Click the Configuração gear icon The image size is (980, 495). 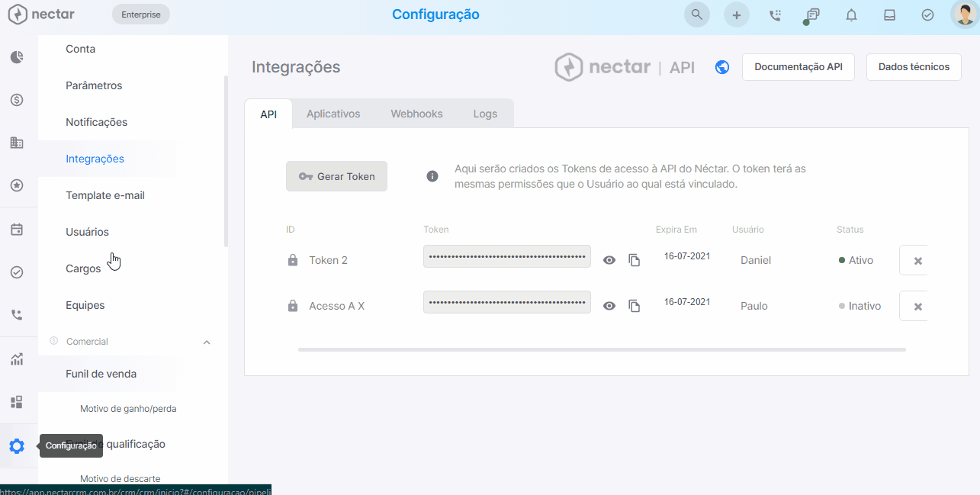(17, 445)
